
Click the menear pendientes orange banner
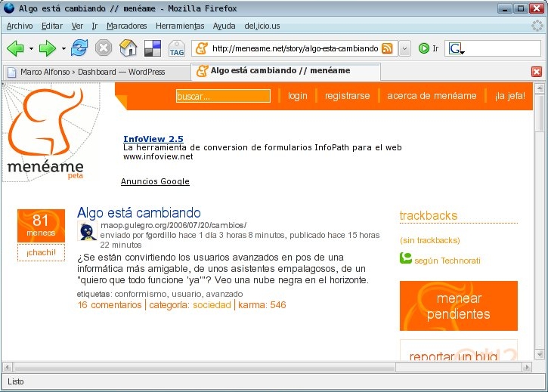(x=459, y=306)
